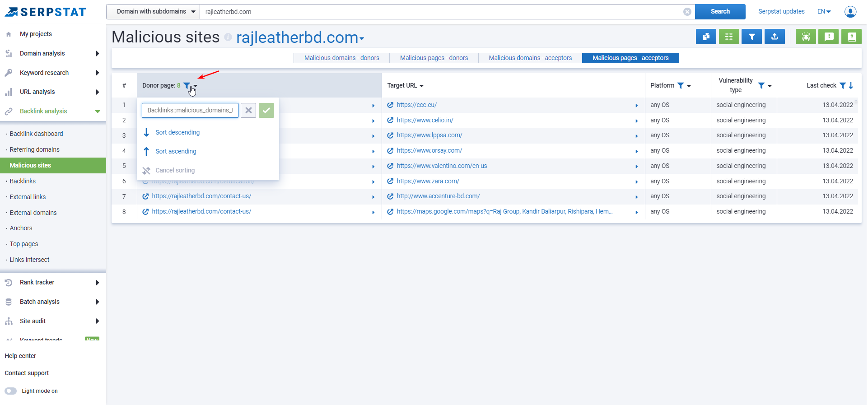The height and width of the screenshot is (405, 868).
Task: Click the green bug report icon
Action: click(x=806, y=37)
